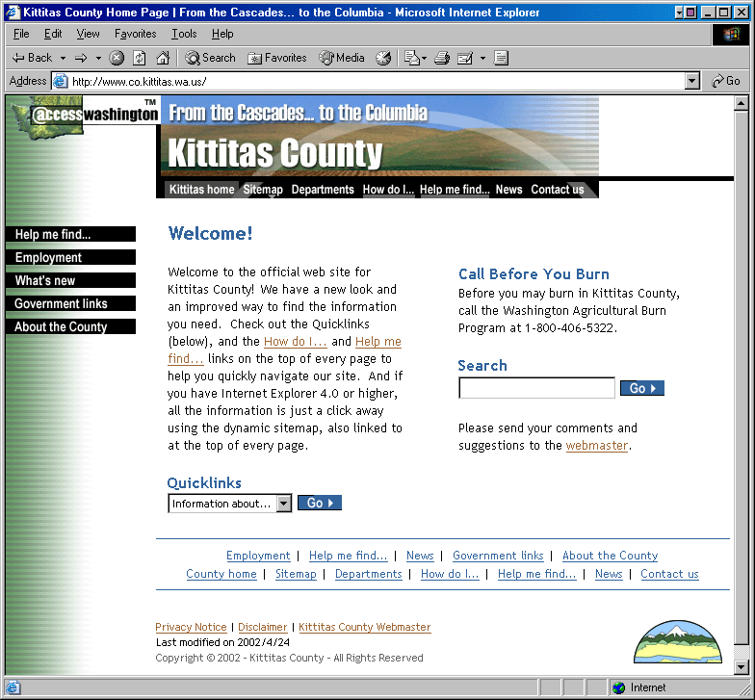Click the Refresh page icon
The height and width of the screenshot is (700, 755).
point(139,58)
